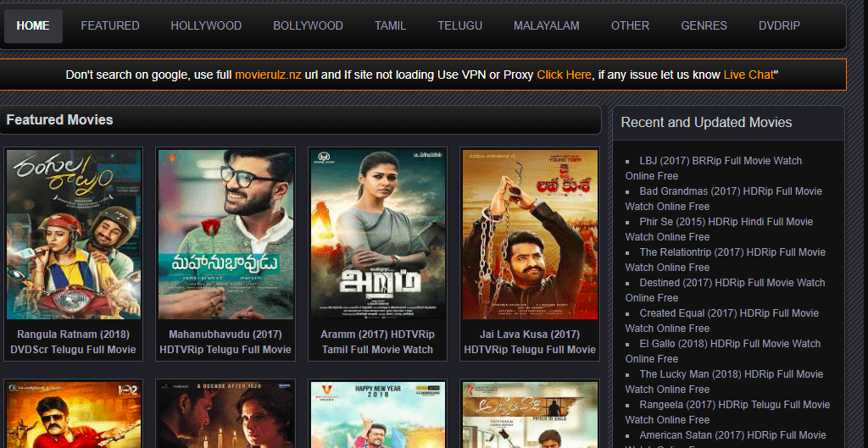
Task: Open the TELUGU movies section
Action: tap(459, 26)
